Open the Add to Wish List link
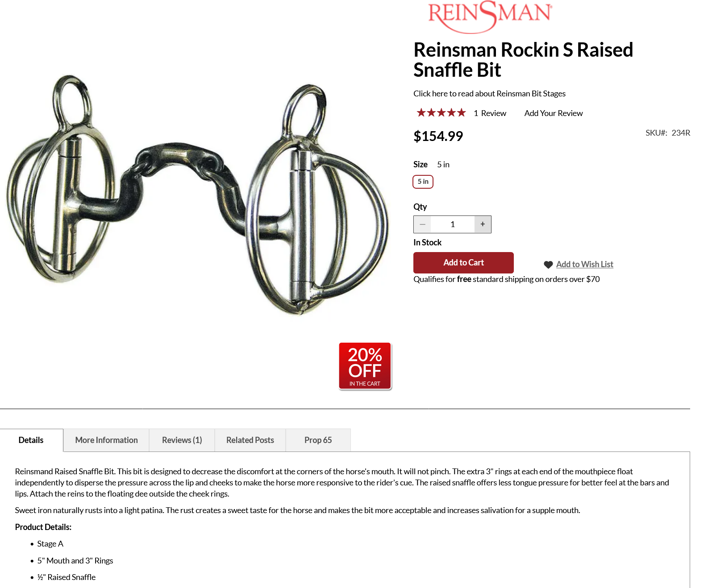Image resolution: width=708 pixels, height=588 pixels. pos(584,265)
